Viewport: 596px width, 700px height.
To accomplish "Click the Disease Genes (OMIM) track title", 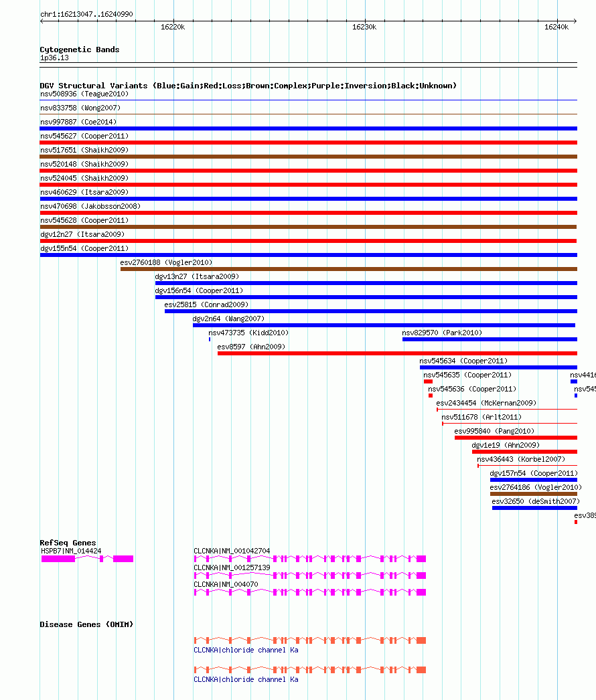I will (x=86, y=624).
